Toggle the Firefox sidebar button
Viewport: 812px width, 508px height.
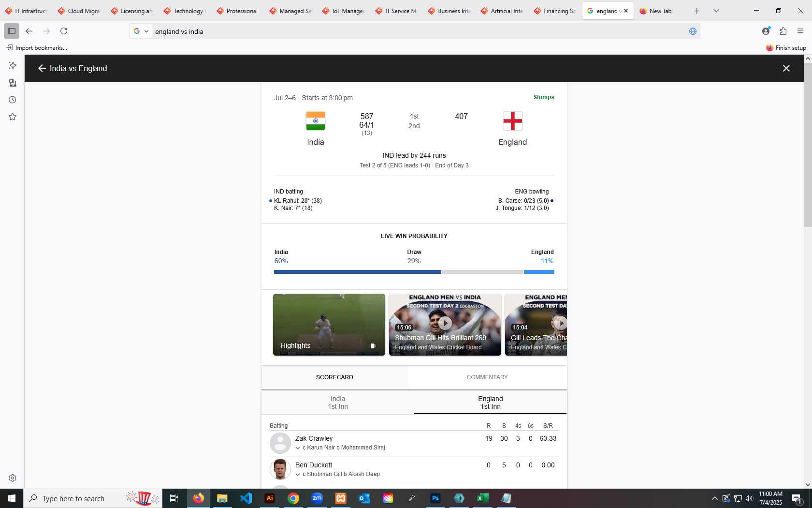point(12,31)
